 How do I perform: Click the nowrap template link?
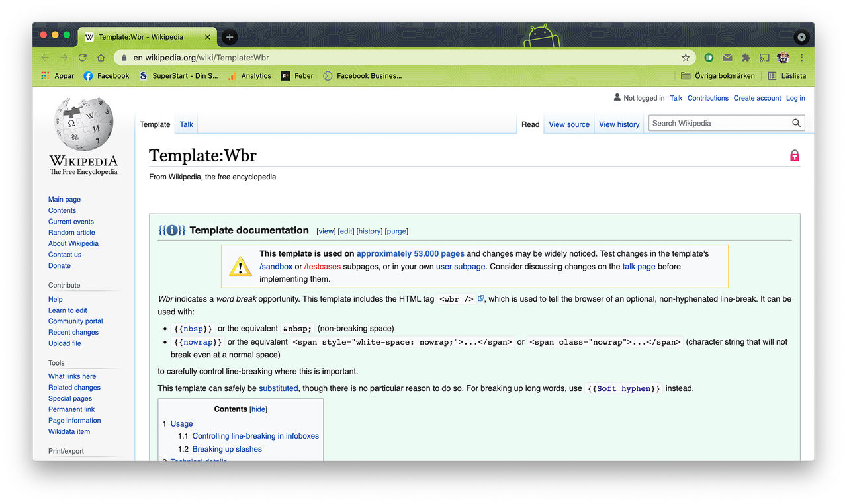coord(198,343)
